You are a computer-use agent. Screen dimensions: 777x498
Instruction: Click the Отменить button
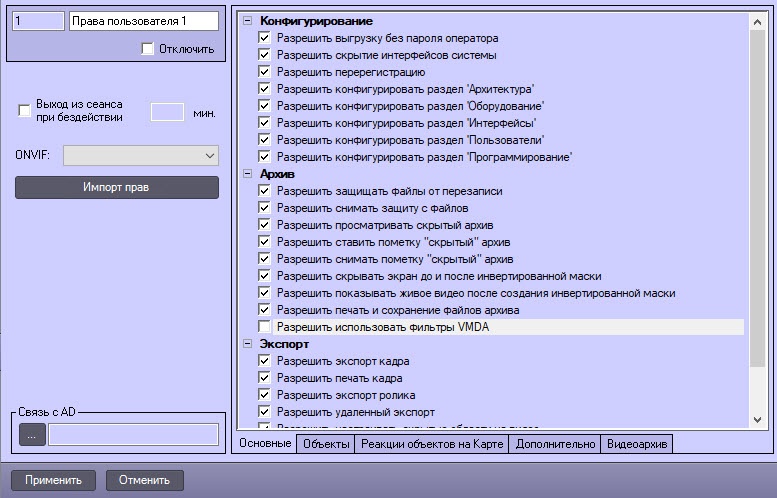point(145,480)
